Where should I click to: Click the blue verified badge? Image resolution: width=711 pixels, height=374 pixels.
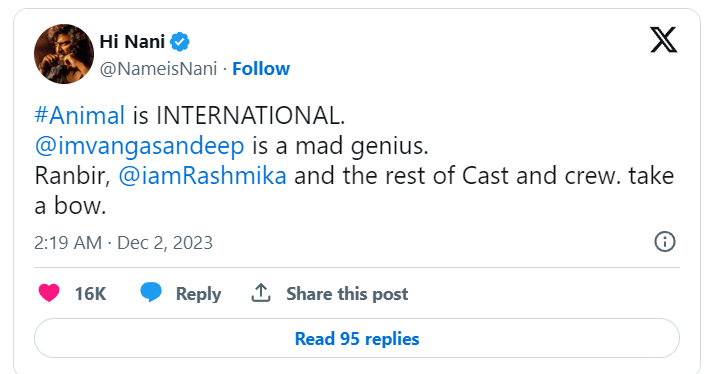click(180, 42)
